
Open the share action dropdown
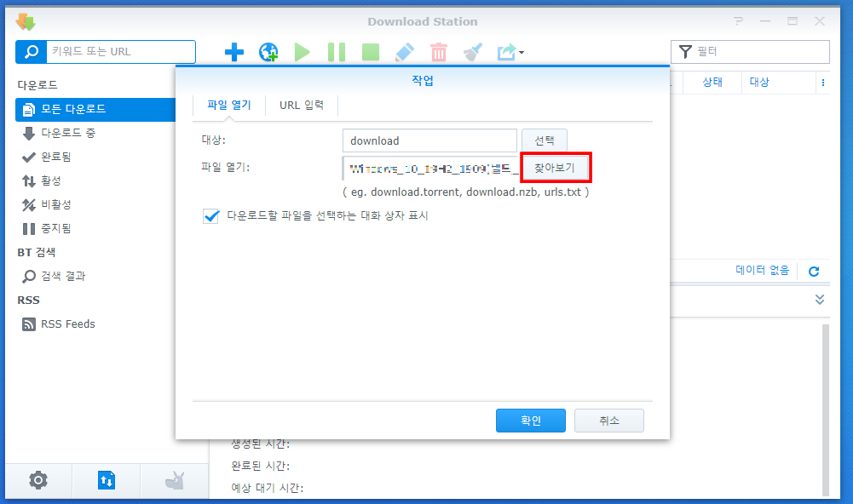pos(510,52)
